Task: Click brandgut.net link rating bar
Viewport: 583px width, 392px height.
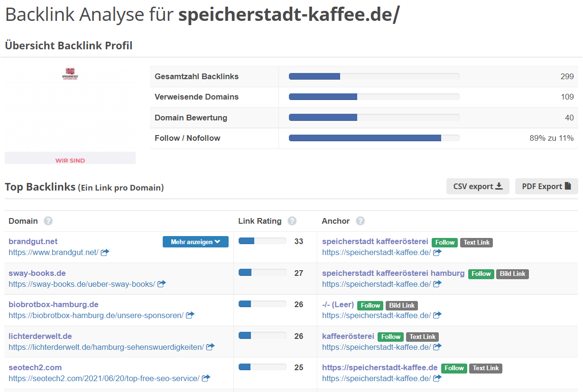Action: tap(262, 241)
